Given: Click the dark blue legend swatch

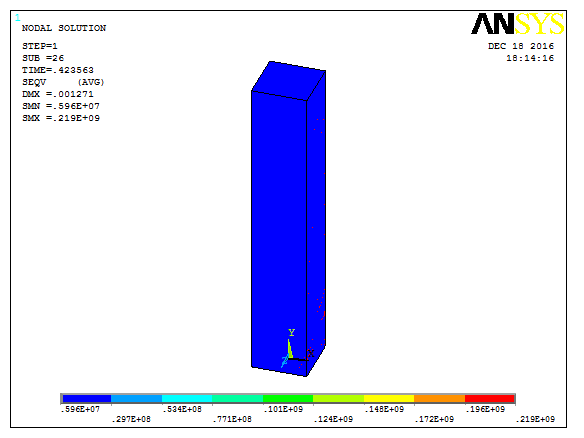Looking at the screenshot, I should (x=87, y=399).
